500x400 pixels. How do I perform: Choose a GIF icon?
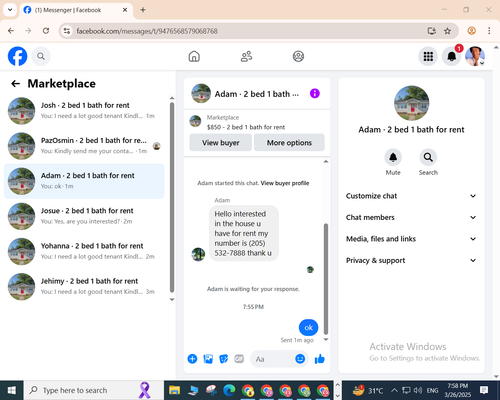click(x=239, y=359)
